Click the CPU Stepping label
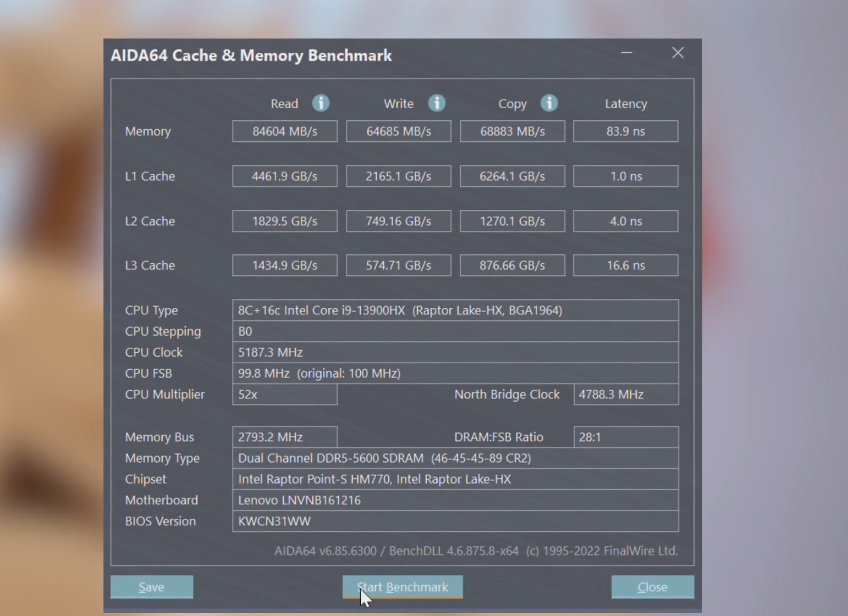848x616 pixels. 163,332
